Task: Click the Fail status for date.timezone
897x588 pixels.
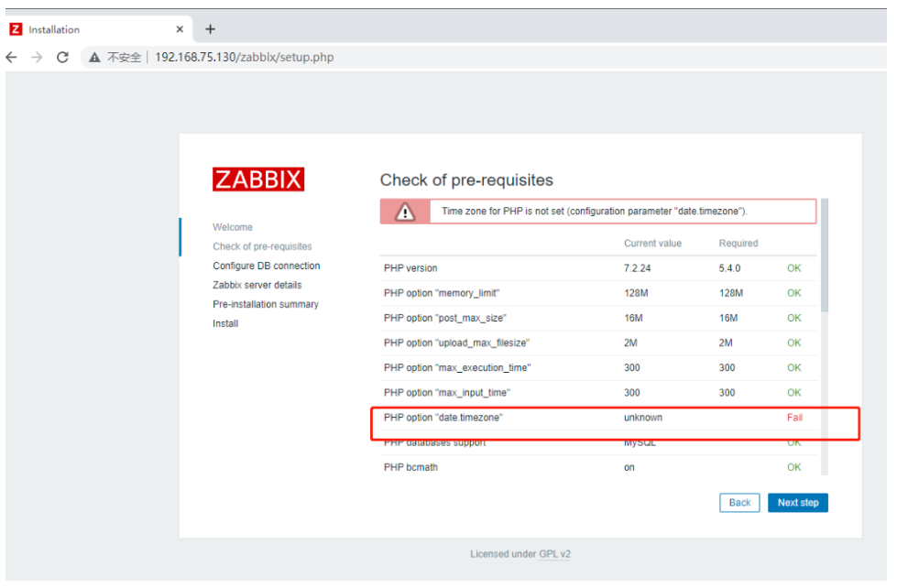Action: [x=794, y=418]
